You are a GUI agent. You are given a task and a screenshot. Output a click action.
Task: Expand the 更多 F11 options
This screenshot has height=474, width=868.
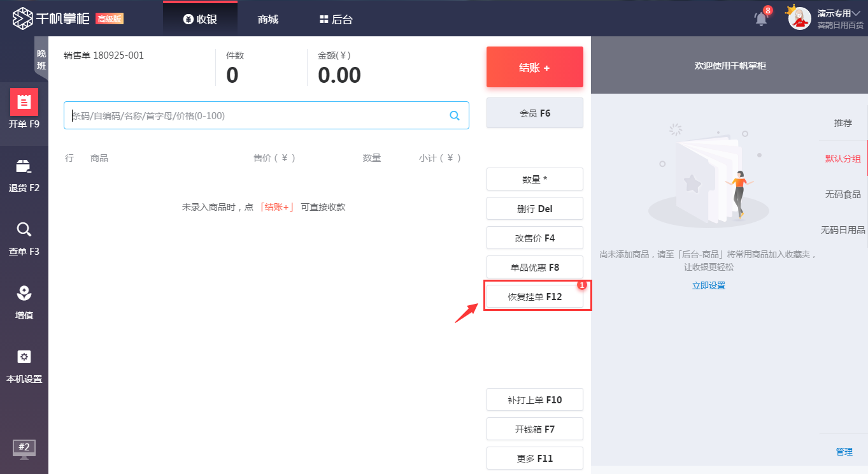(x=534, y=458)
